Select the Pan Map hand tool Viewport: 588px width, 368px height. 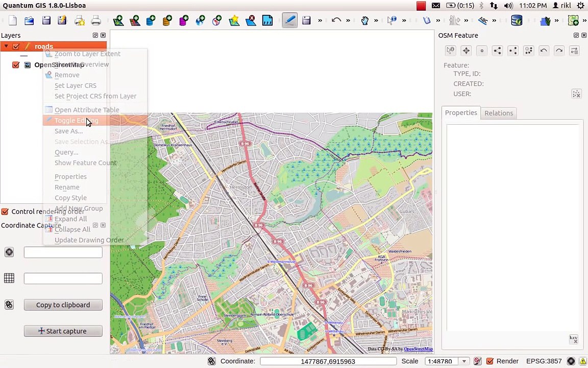(364, 20)
